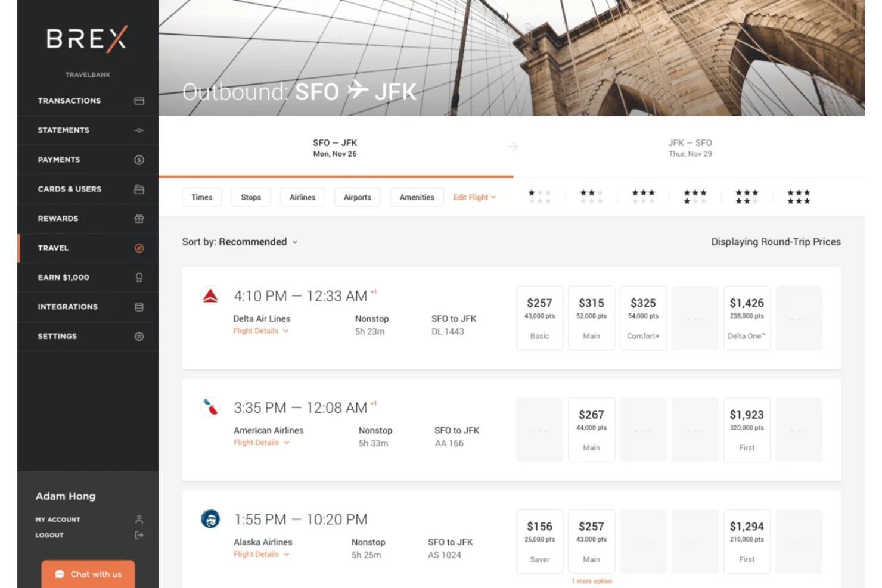
Task: Click flight number AS 1024
Action: coord(445,555)
